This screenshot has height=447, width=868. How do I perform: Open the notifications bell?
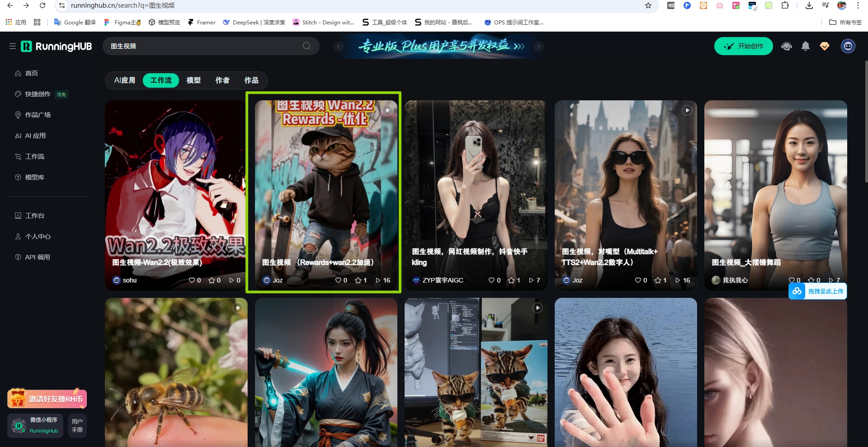coord(806,46)
